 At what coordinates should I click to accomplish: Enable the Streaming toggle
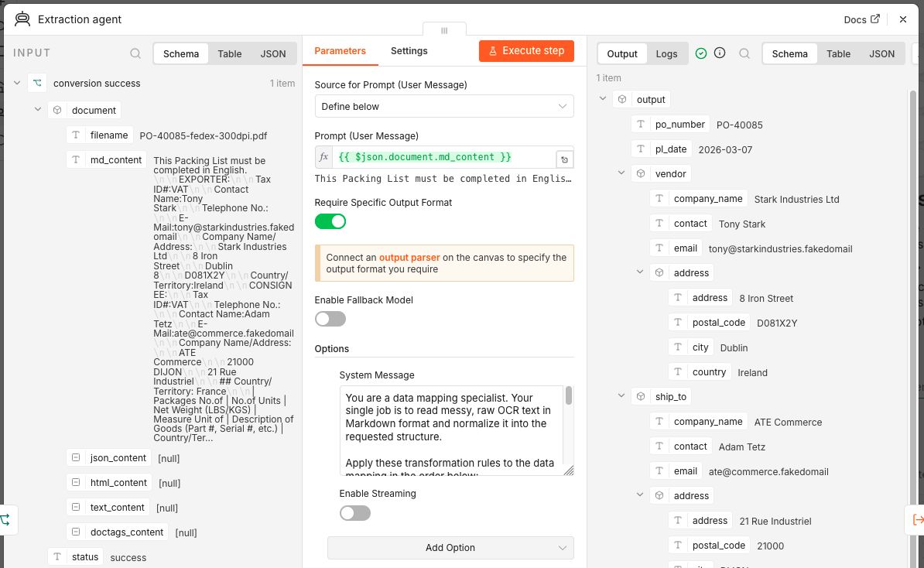click(354, 512)
